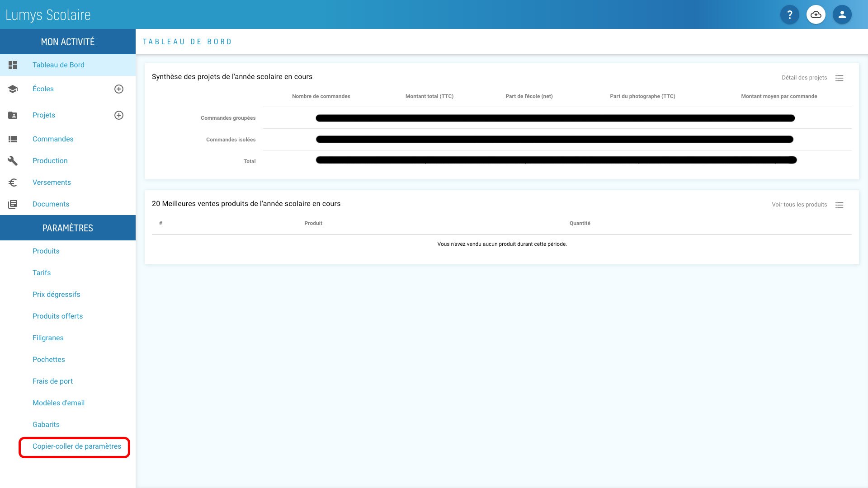Image resolution: width=868 pixels, height=488 pixels.
Task: Click the Détail des projets link
Action: (804, 78)
